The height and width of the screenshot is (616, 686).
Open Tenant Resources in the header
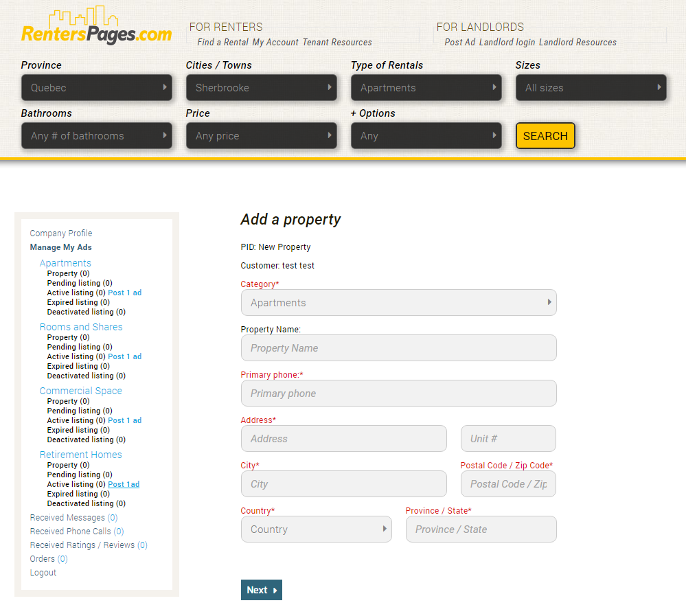[337, 42]
